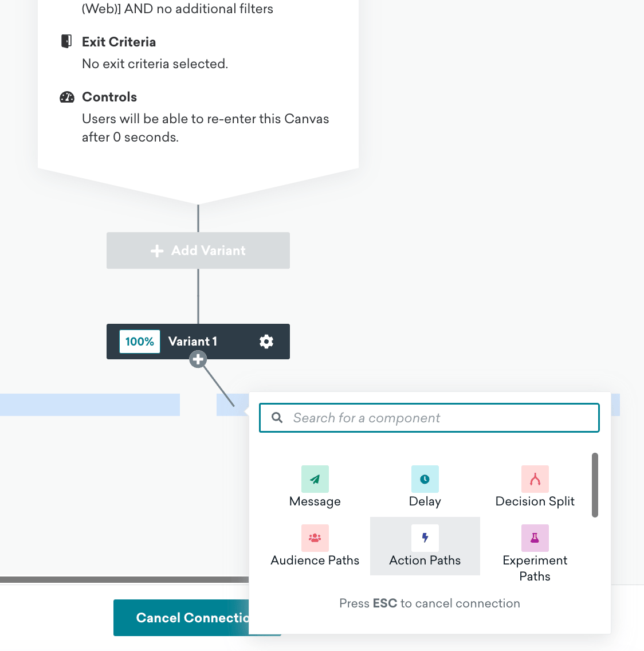Choose the Action Paths lightning icon
Image resolution: width=644 pixels, height=651 pixels.
425,538
